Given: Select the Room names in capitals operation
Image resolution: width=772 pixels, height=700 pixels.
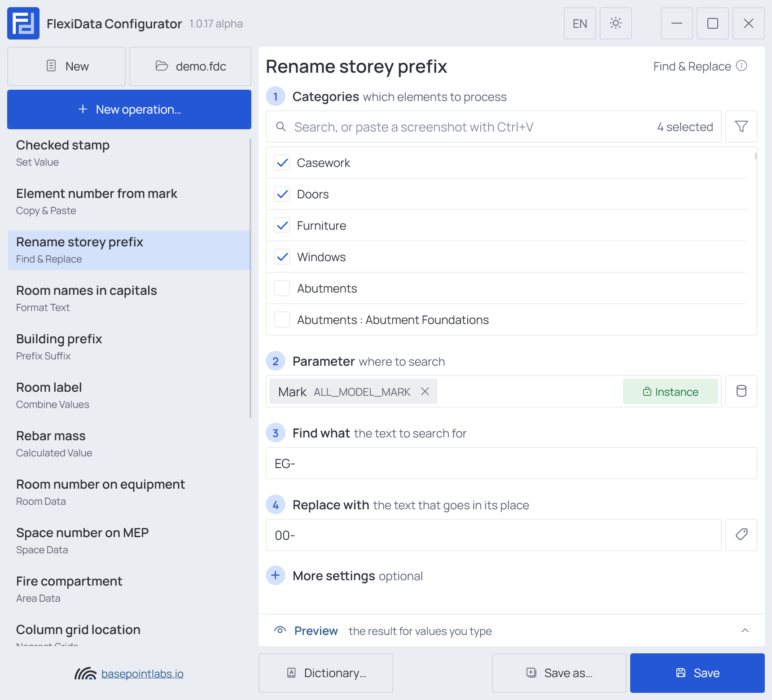Looking at the screenshot, I should 129,298.
